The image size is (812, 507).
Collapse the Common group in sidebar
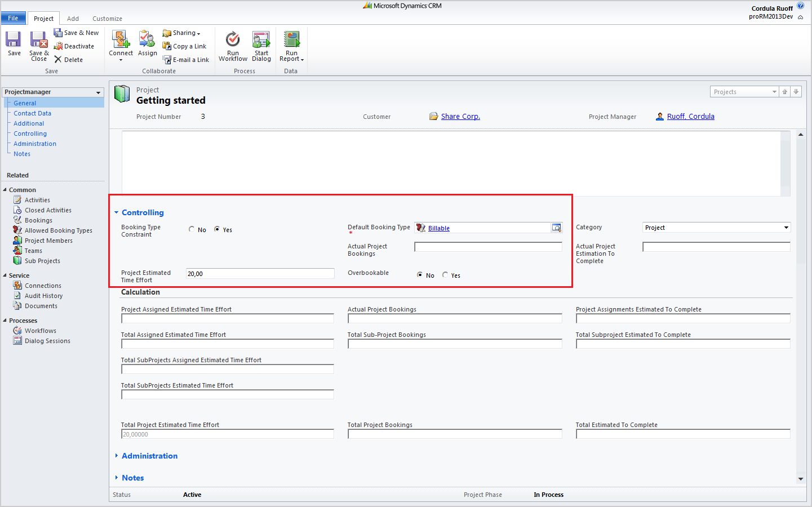coord(5,190)
